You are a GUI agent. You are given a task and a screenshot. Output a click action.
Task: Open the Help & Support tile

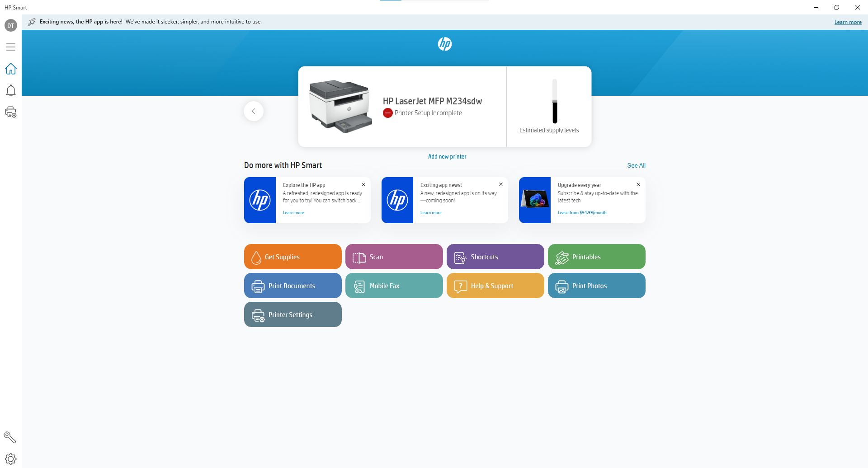[495, 285]
